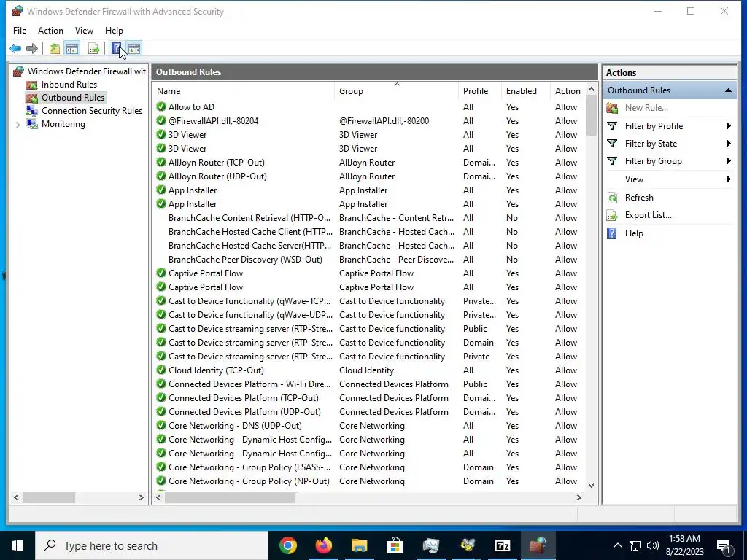747x560 pixels.
Task: Sort by the Group column header
Action: point(396,91)
